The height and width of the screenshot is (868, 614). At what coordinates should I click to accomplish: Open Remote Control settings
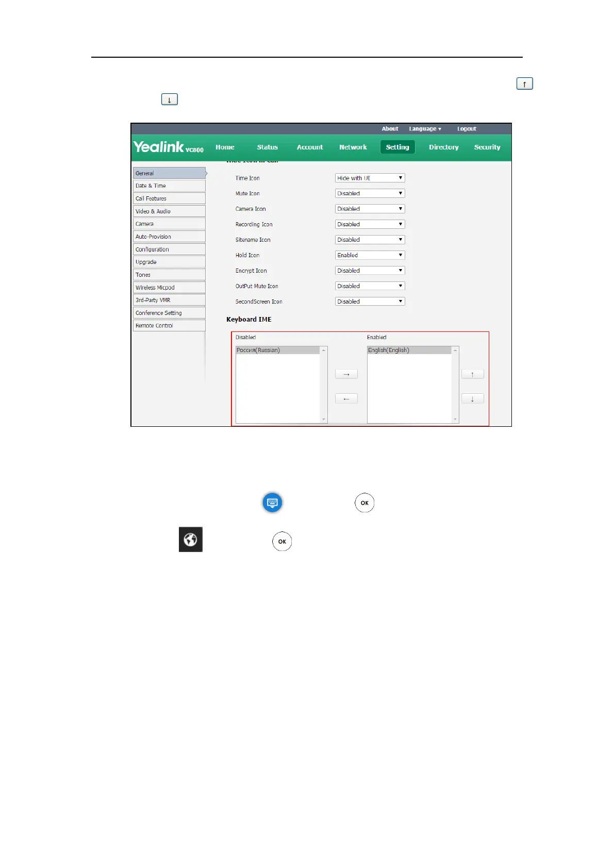coord(169,326)
